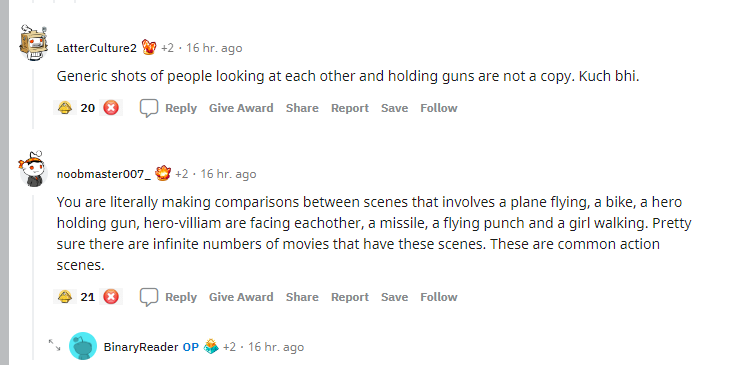Open LatterCulture2's robot avatar
The image size is (746, 365).
click(33, 43)
